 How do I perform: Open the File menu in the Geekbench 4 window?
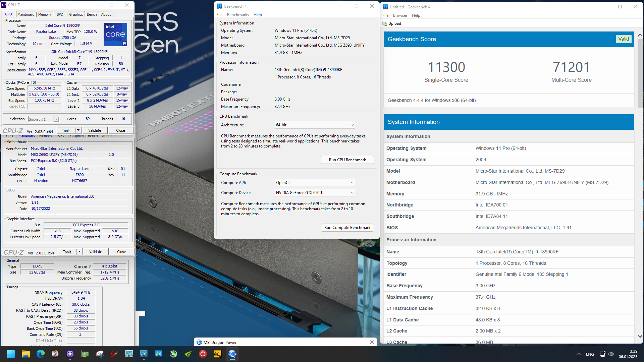(219, 15)
